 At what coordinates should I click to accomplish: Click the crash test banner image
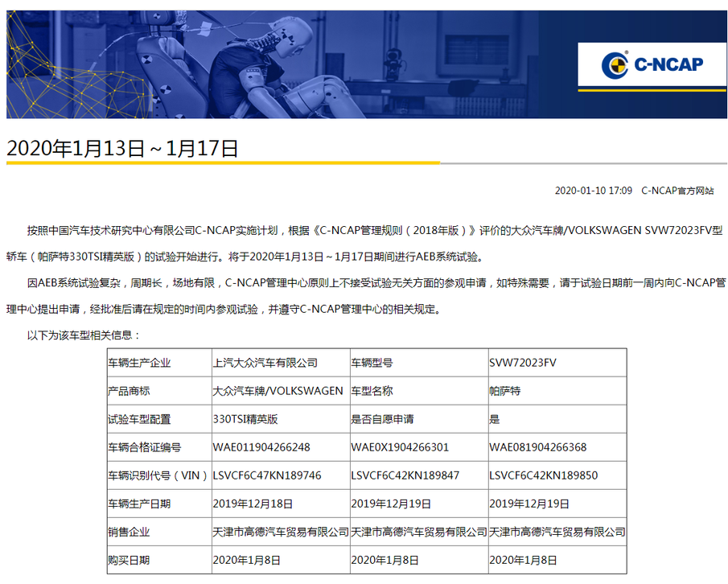[282, 60]
